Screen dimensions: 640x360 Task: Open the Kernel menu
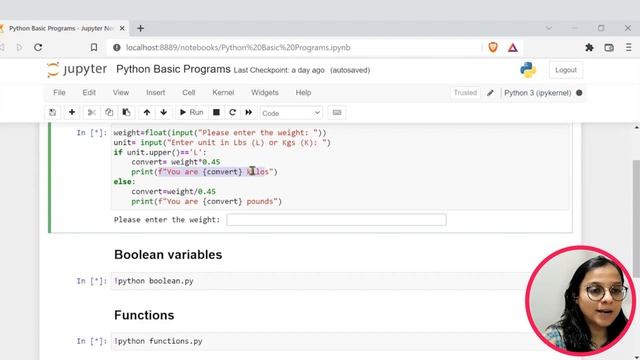click(223, 93)
